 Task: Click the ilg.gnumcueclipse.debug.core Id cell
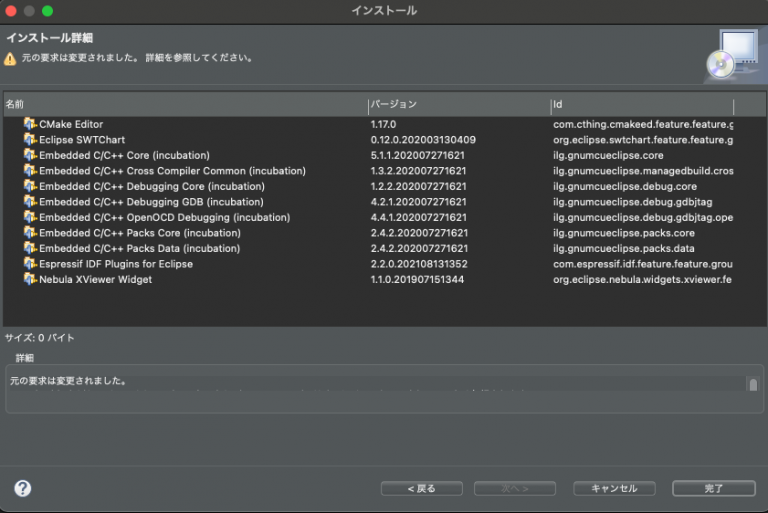(x=625, y=187)
